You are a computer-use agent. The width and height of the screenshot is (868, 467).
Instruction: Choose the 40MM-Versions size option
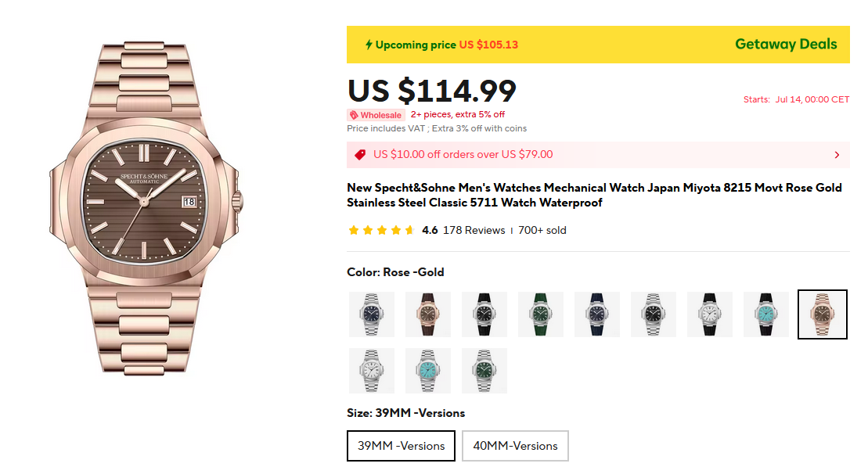(x=515, y=446)
